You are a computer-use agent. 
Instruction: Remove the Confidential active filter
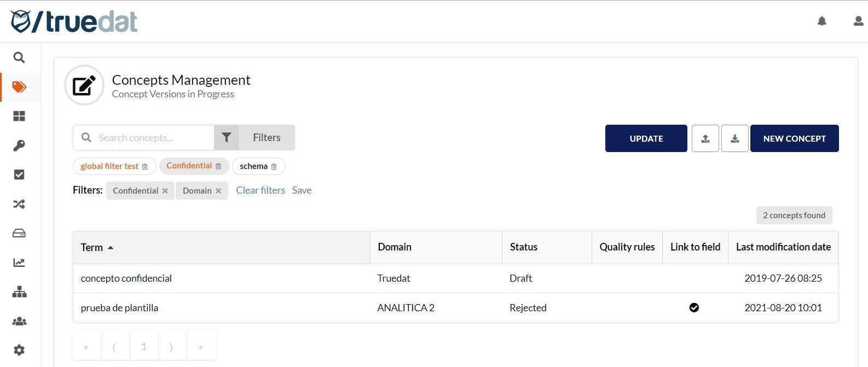pos(165,191)
